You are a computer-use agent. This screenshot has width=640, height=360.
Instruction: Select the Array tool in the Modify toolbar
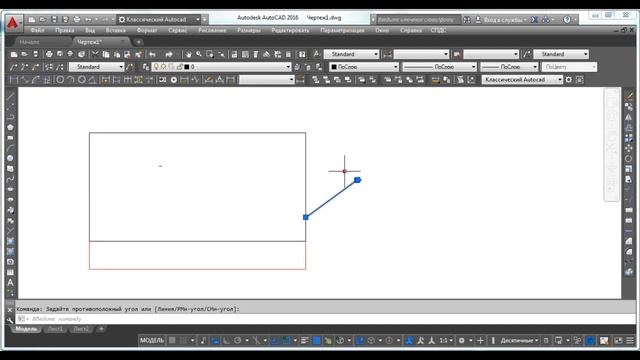click(x=629, y=138)
